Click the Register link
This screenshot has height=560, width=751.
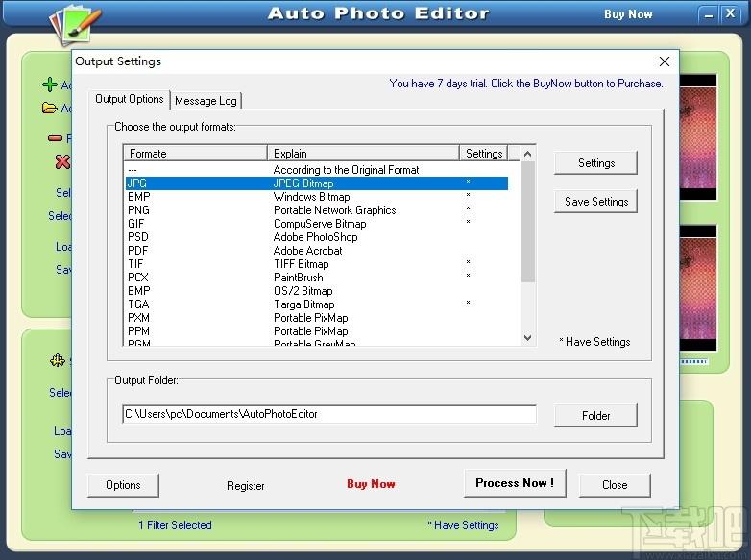click(246, 486)
